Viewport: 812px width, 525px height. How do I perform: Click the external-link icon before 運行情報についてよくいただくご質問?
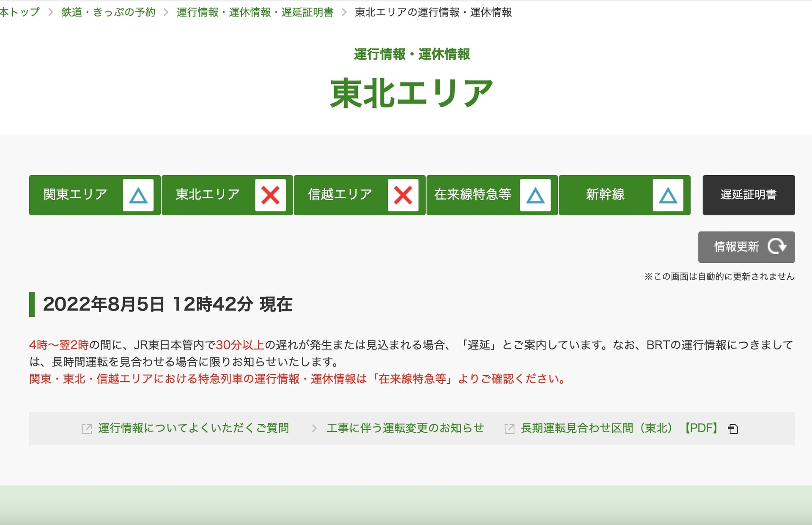pos(87,428)
